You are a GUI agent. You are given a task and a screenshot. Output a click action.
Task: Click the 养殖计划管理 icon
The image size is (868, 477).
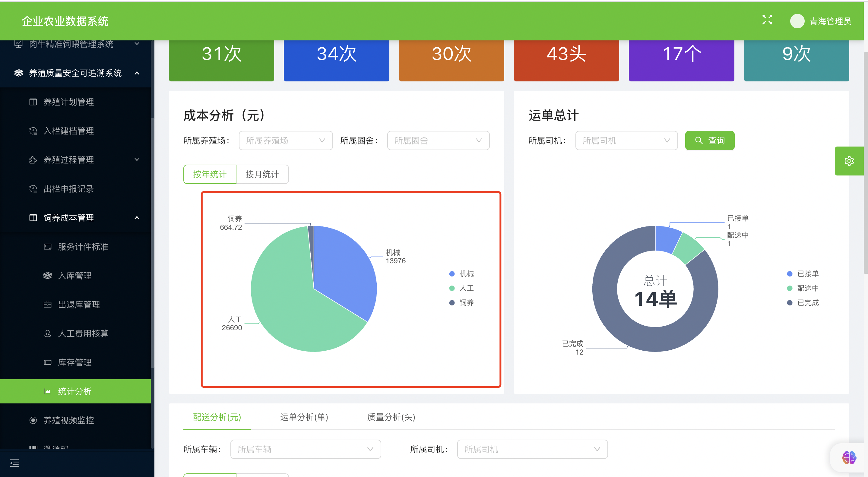pos(33,102)
